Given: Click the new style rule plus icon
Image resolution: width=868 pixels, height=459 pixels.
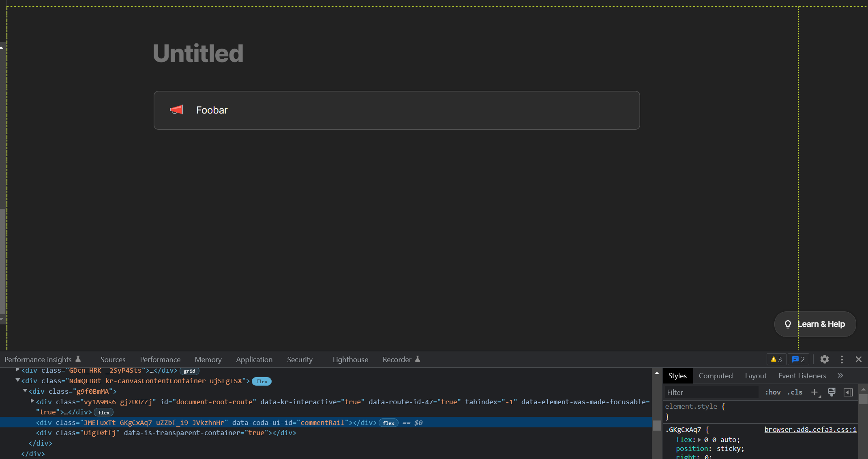Looking at the screenshot, I should coord(814,392).
